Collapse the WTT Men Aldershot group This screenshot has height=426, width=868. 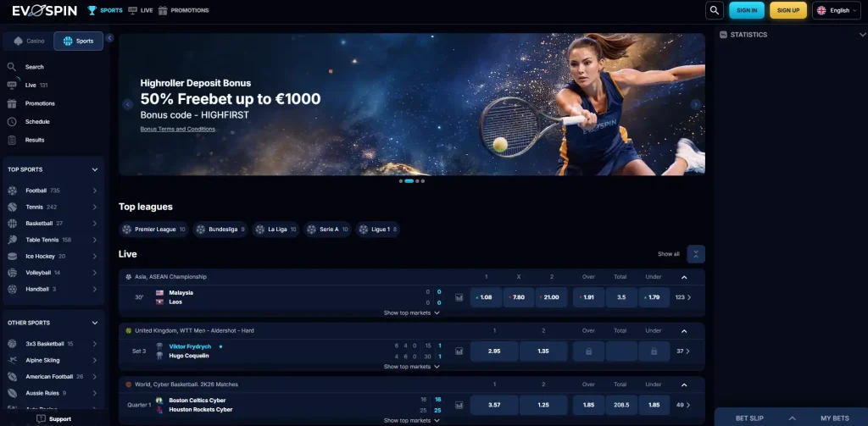pyautogui.click(x=684, y=331)
